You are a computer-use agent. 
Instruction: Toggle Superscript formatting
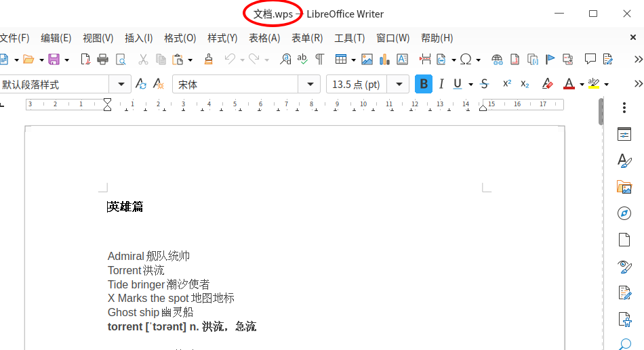tap(507, 83)
